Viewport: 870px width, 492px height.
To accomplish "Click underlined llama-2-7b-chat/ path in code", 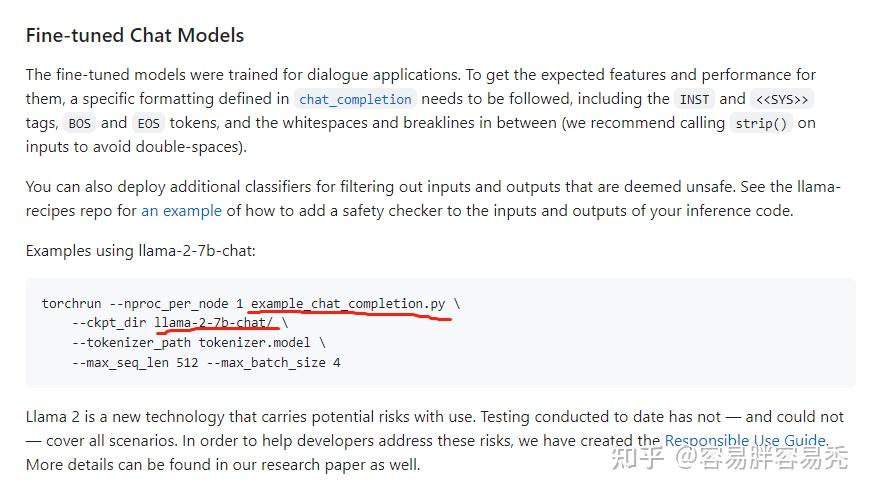I will 214,322.
